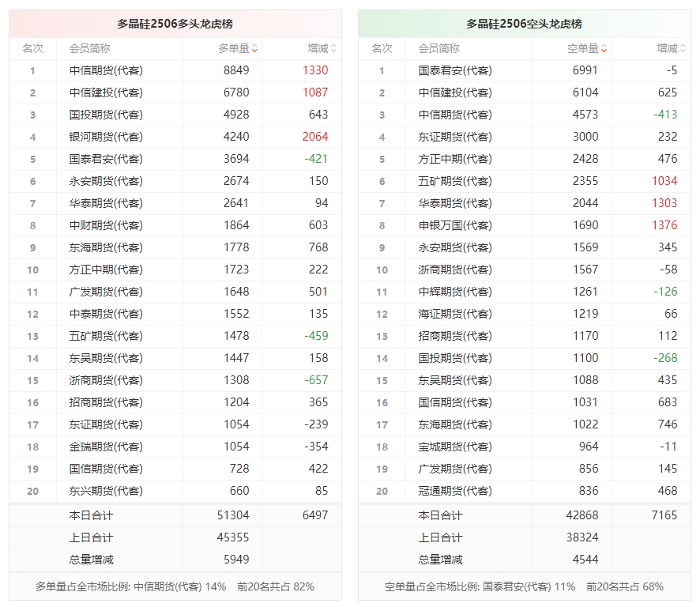Select 中信期货(代客) in long table rank 1
The width and height of the screenshot is (700, 607).
click(106, 70)
